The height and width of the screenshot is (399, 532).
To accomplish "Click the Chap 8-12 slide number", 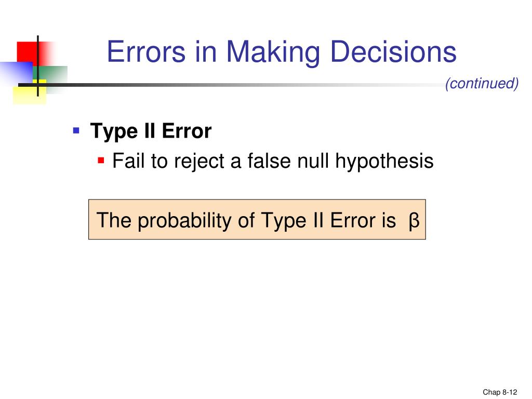I will click(x=500, y=392).
